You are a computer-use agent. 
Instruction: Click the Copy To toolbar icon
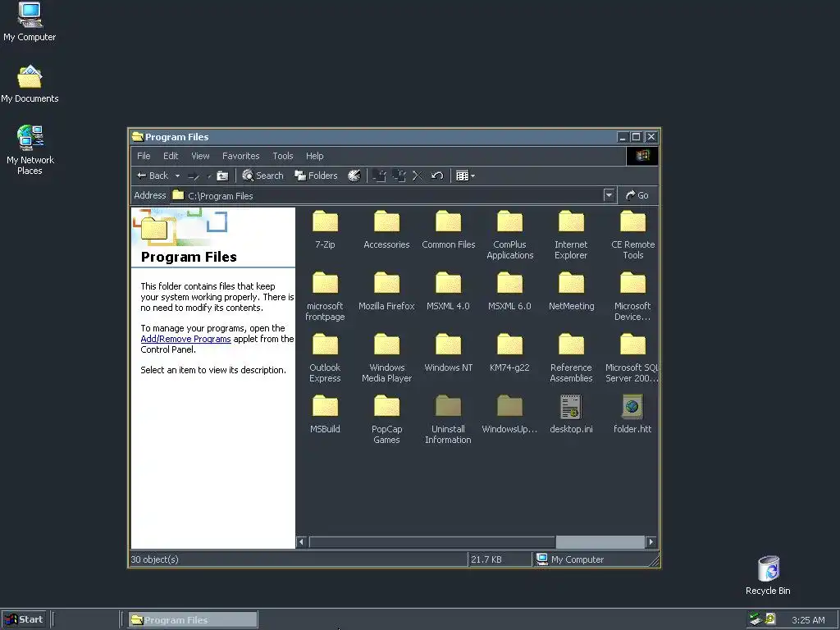coord(399,176)
